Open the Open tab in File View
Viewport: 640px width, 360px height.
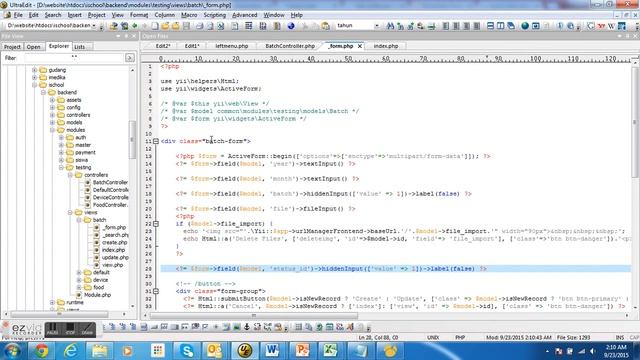(33, 47)
